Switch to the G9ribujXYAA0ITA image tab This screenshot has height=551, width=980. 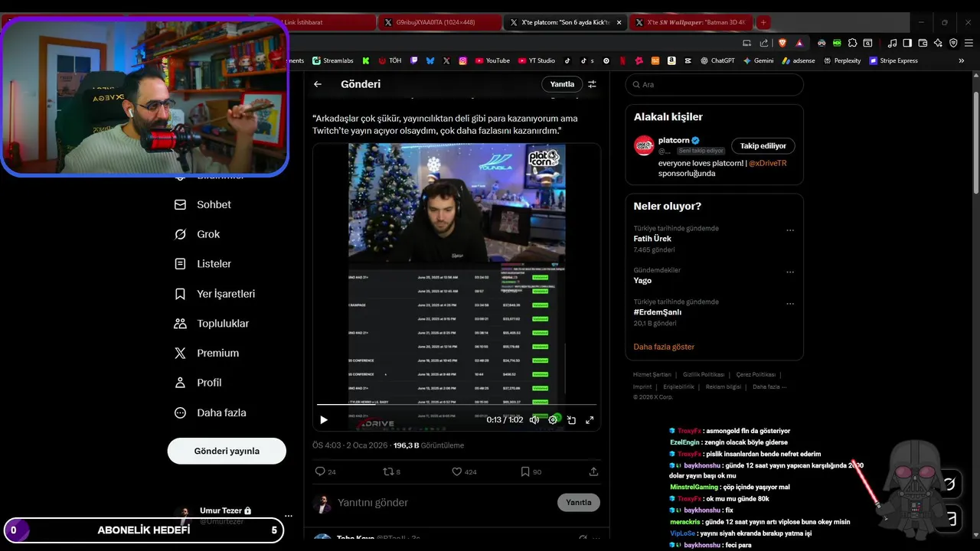pyautogui.click(x=439, y=22)
